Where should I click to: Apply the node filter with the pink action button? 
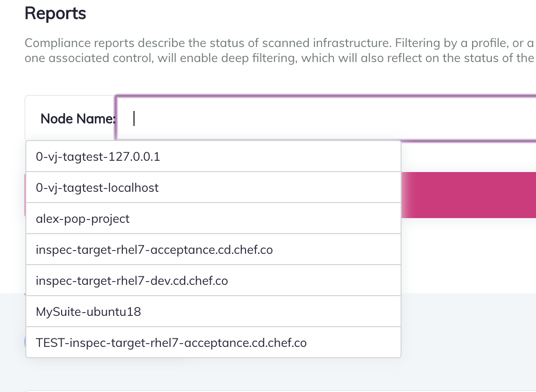coord(470,195)
